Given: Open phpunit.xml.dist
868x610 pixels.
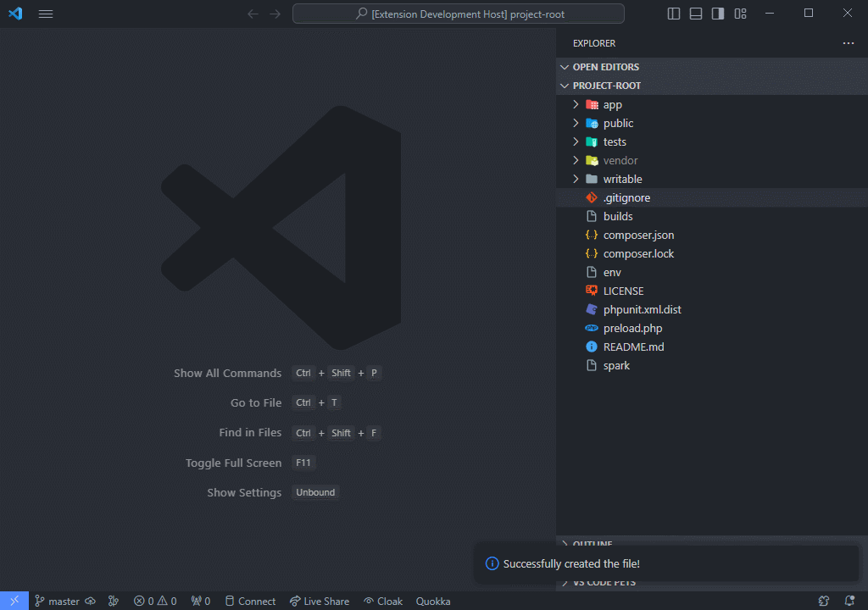Looking at the screenshot, I should click(x=712, y=309).
